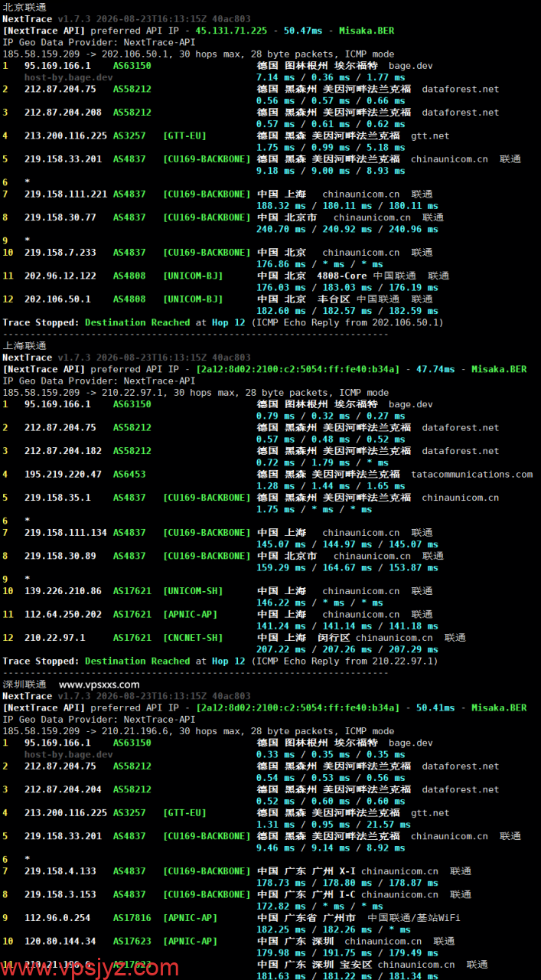Select the 172.82 ms latency value

pos(282,906)
